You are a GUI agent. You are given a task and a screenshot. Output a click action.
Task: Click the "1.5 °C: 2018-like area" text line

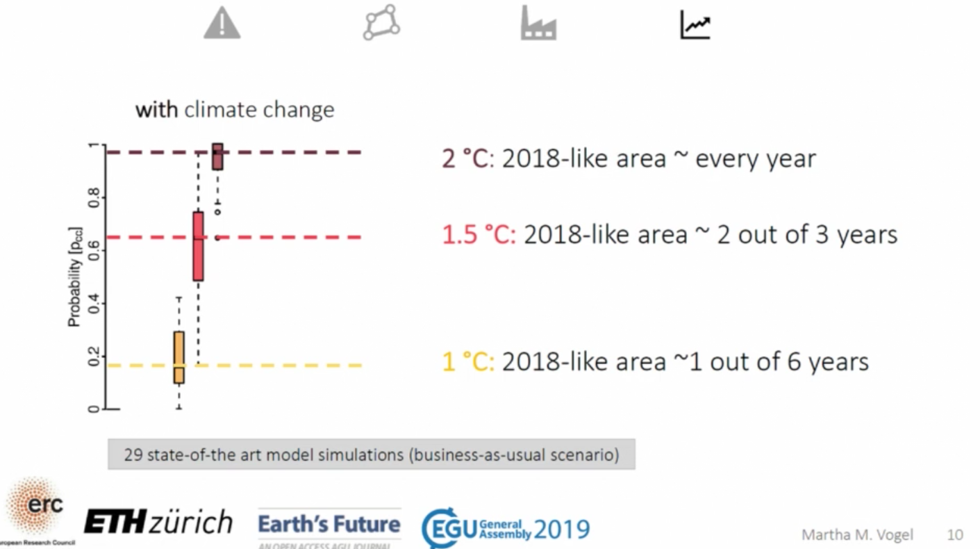670,235
